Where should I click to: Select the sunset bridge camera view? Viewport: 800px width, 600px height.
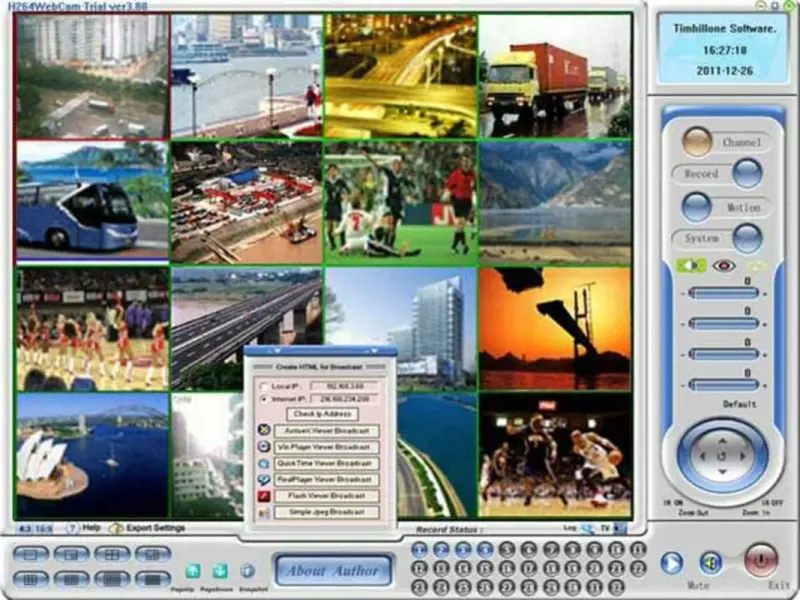555,329
